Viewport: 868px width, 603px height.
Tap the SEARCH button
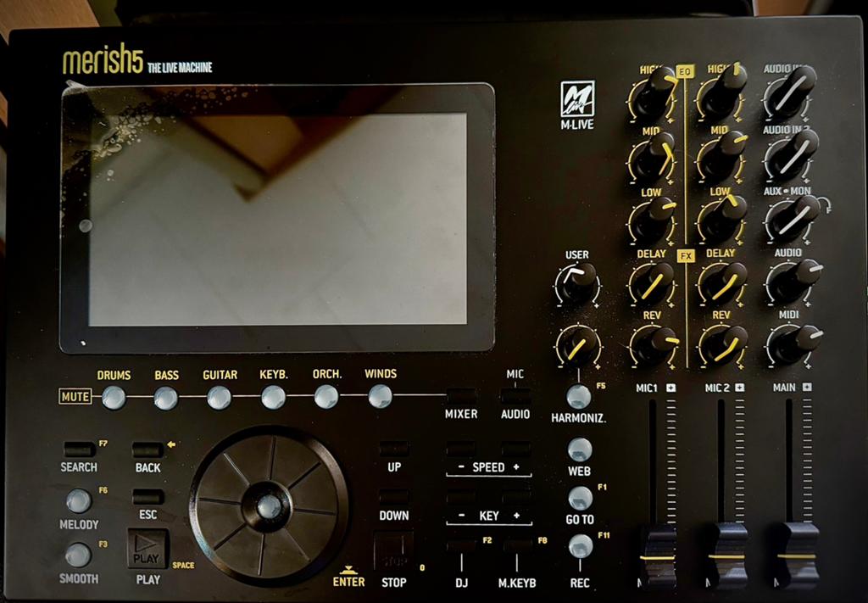[80, 449]
